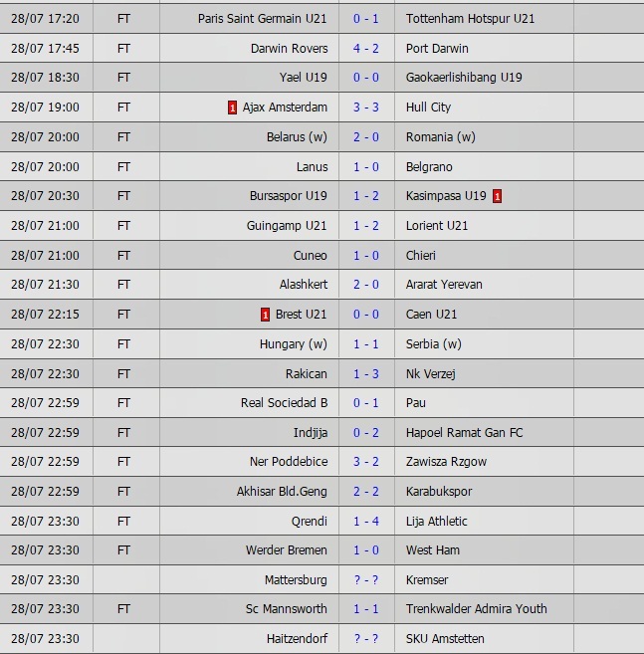
Task: Click the Ararat Yerevan team name
Action: [444, 285]
